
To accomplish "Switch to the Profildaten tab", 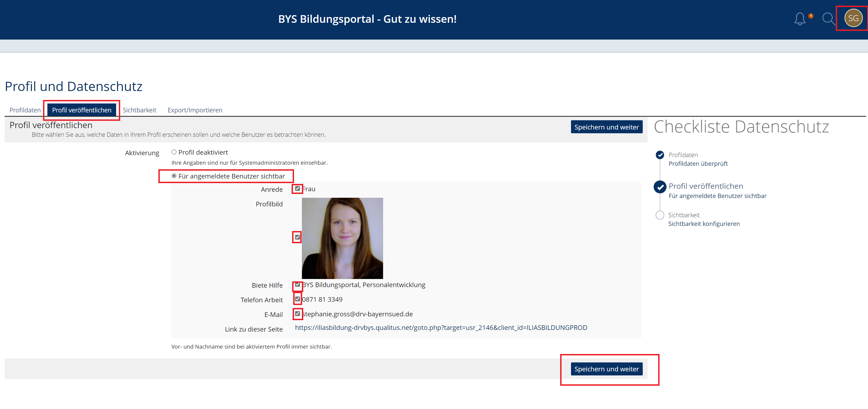I will pyautogui.click(x=25, y=110).
